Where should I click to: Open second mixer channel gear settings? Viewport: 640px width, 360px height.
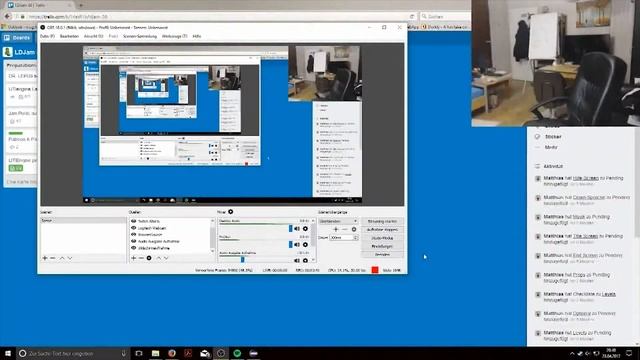pyautogui.click(x=305, y=244)
